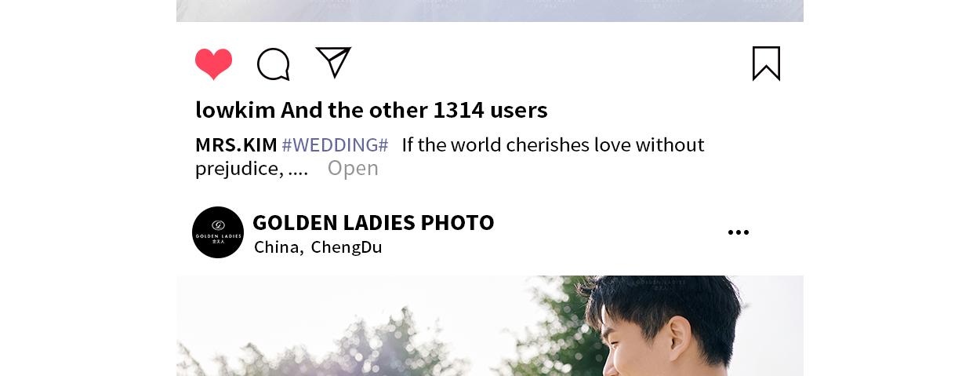
Task: Visit the GOLDEN LADIES PHOTO account name
Action: tap(373, 223)
